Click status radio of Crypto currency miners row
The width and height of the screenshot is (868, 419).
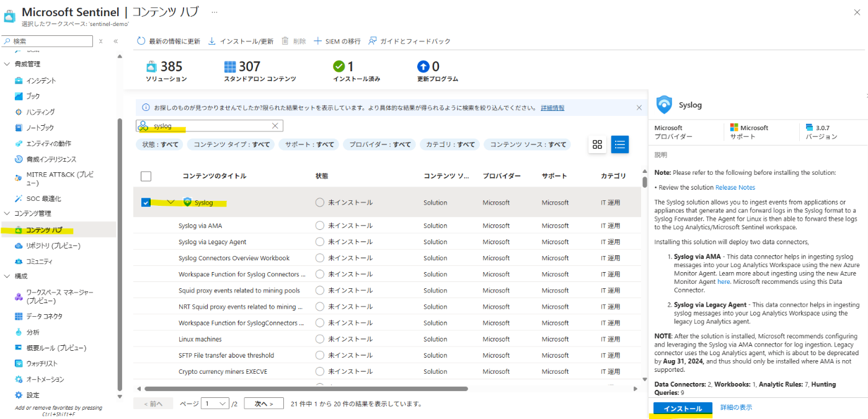(320, 371)
